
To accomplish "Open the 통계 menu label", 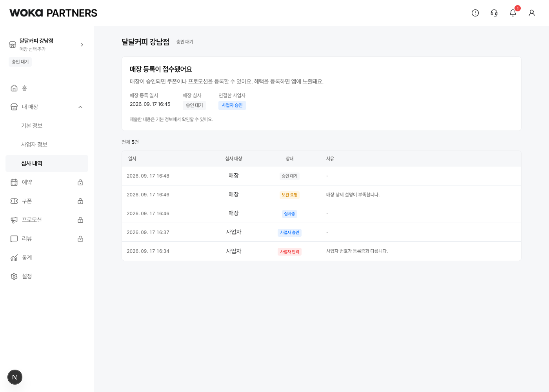I will click(x=27, y=258).
